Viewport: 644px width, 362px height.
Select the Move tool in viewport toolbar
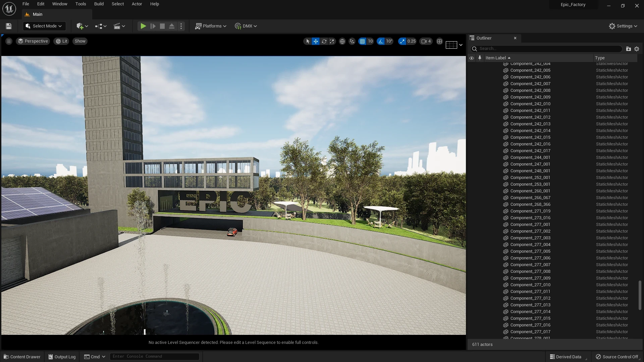pyautogui.click(x=316, y=41)
